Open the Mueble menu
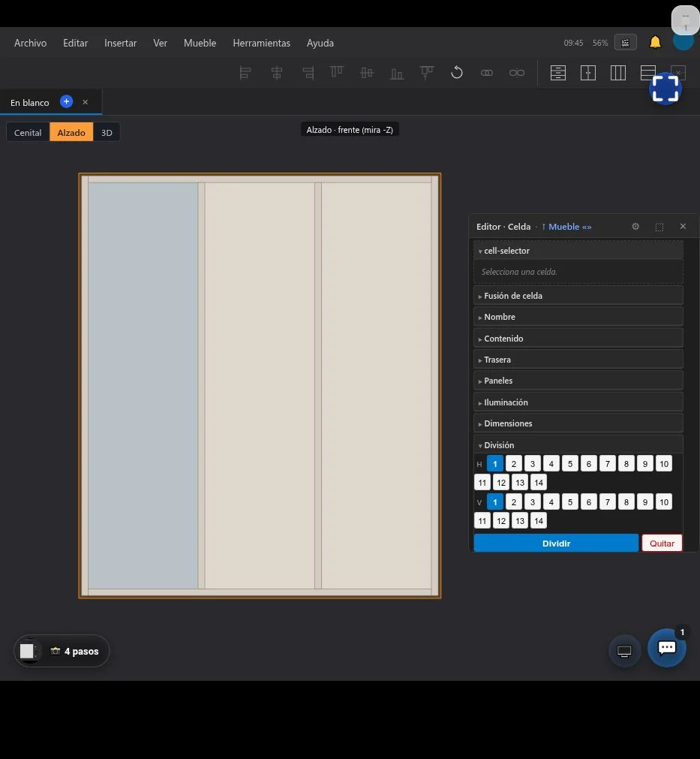The height and width of the screenshot is (759, 700). 200,43
